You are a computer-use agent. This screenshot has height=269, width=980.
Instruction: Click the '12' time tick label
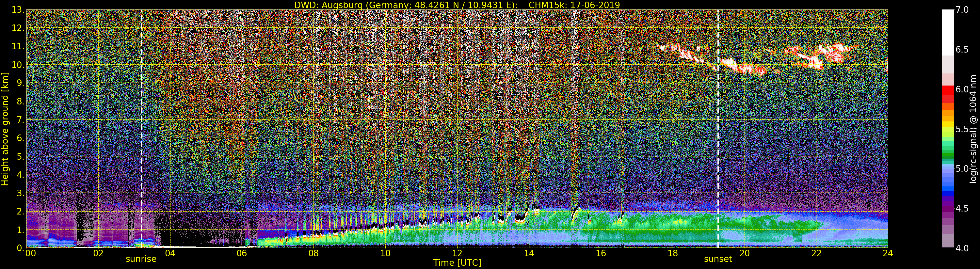457,253
